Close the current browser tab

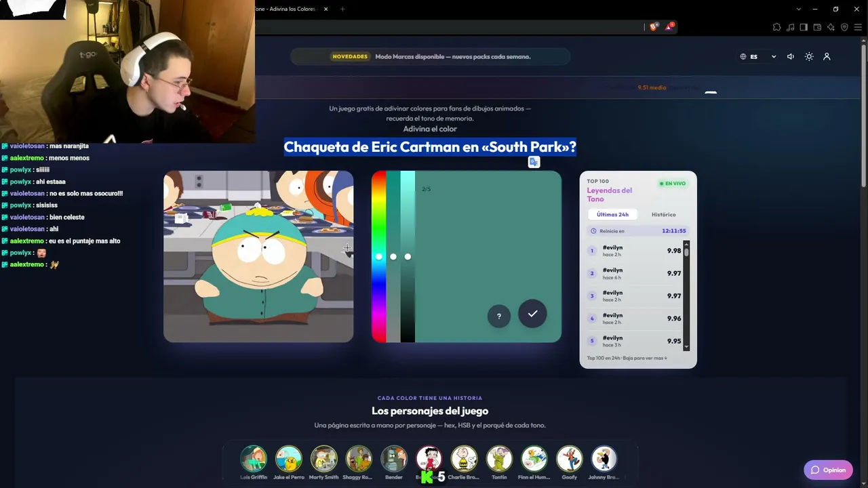pos(326,9)
